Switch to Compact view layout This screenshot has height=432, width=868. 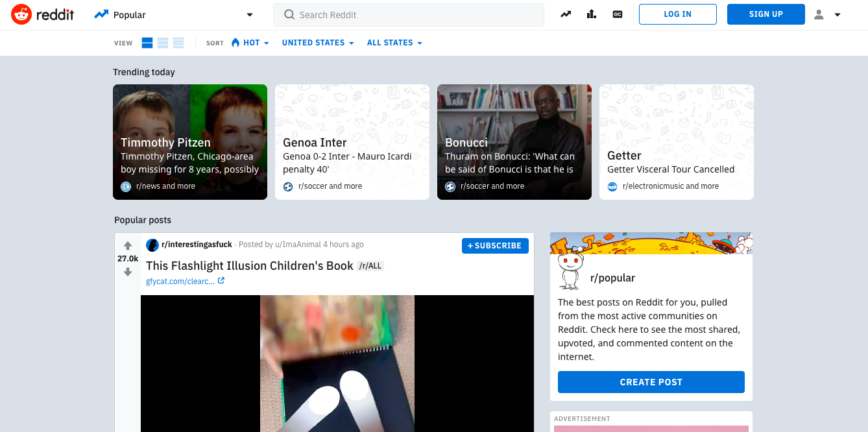(178, 43)
